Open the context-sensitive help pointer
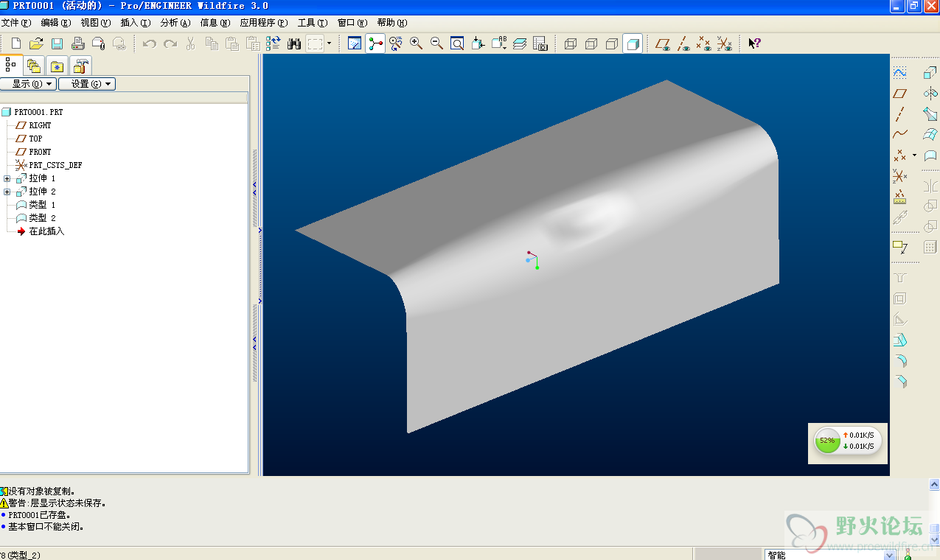The height and width of the screenshot is (560, 940). 754,43
